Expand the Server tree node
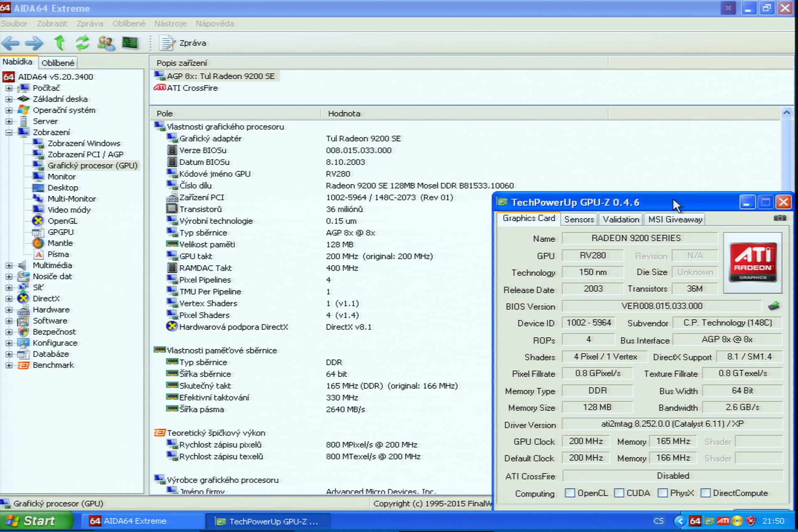This screenshot has width=798, height=532. click(x=9, y=121)
